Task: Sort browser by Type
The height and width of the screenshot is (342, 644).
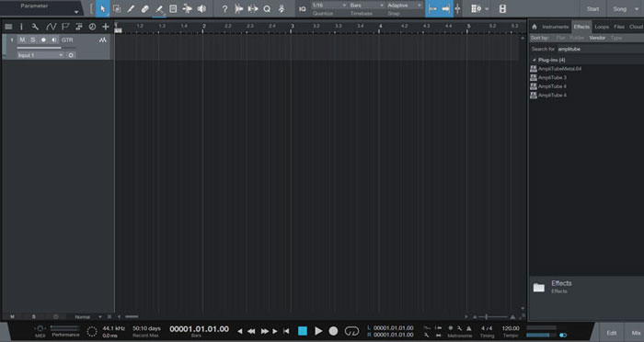Action: 616,38
